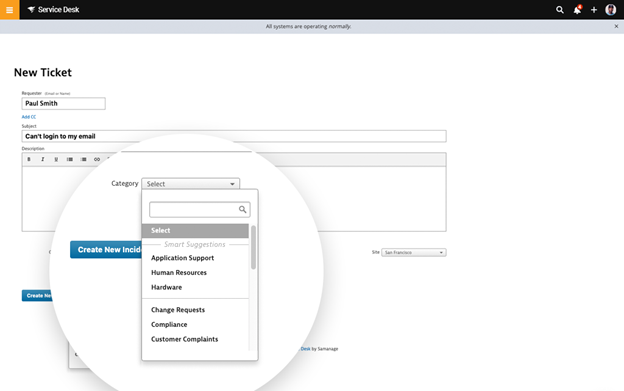Click the plus icon in top bar
The width and height of the screenshot is (624, 391).
point(594,10)
